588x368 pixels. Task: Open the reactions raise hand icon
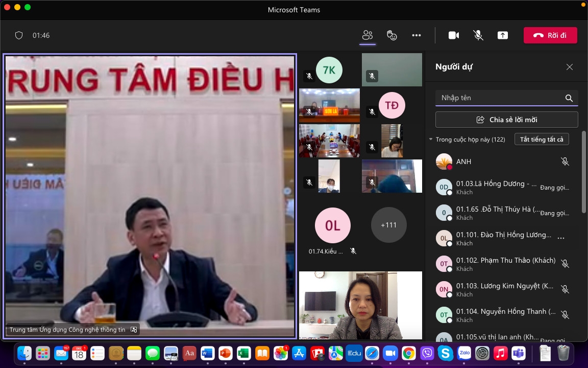click(x=392, y=35)
